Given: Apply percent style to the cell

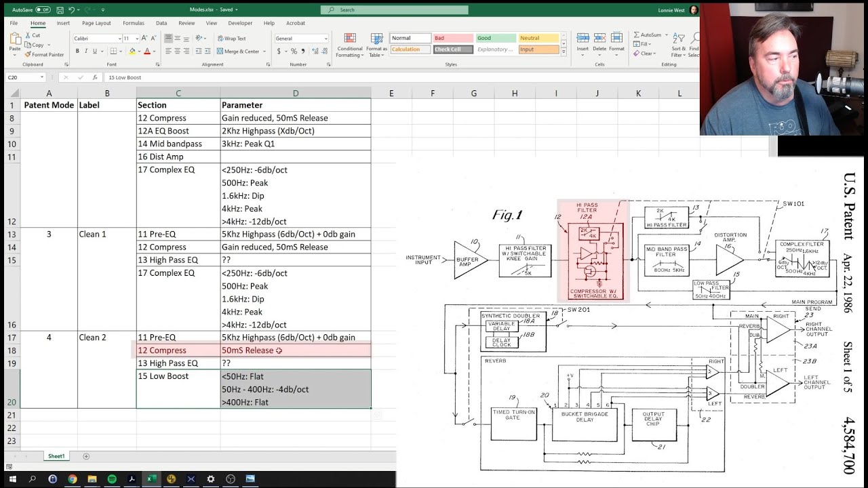Looking at the screenshot, I should (294, 52).
